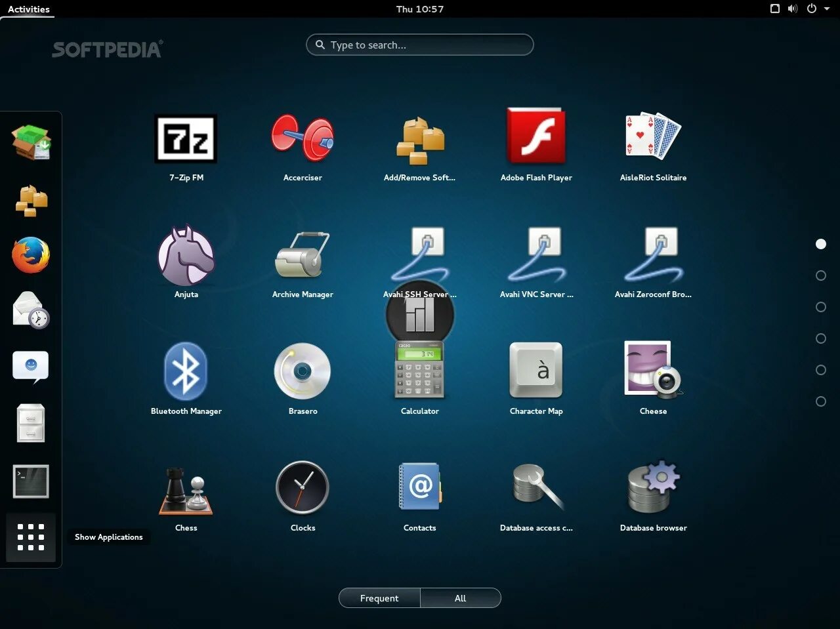
Task: Click the Type to search field
Action: coord(419,45)
